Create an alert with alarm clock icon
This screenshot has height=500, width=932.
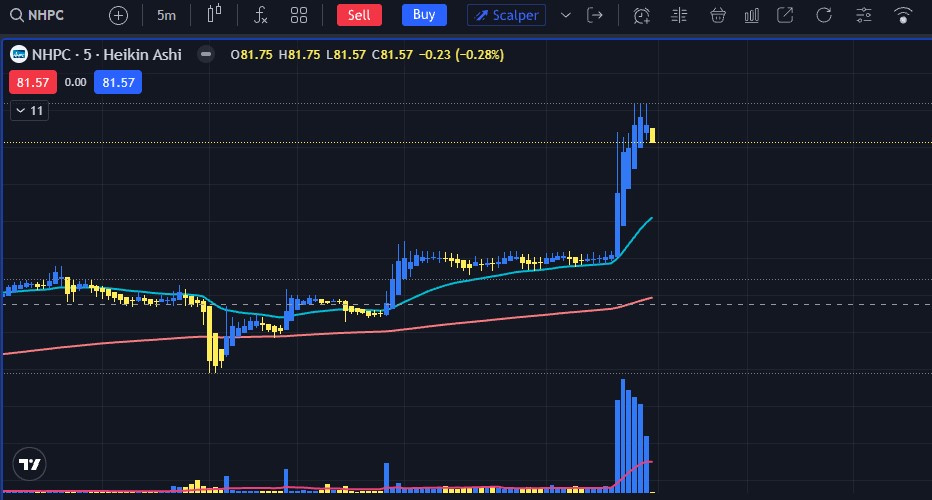(641, 15)
